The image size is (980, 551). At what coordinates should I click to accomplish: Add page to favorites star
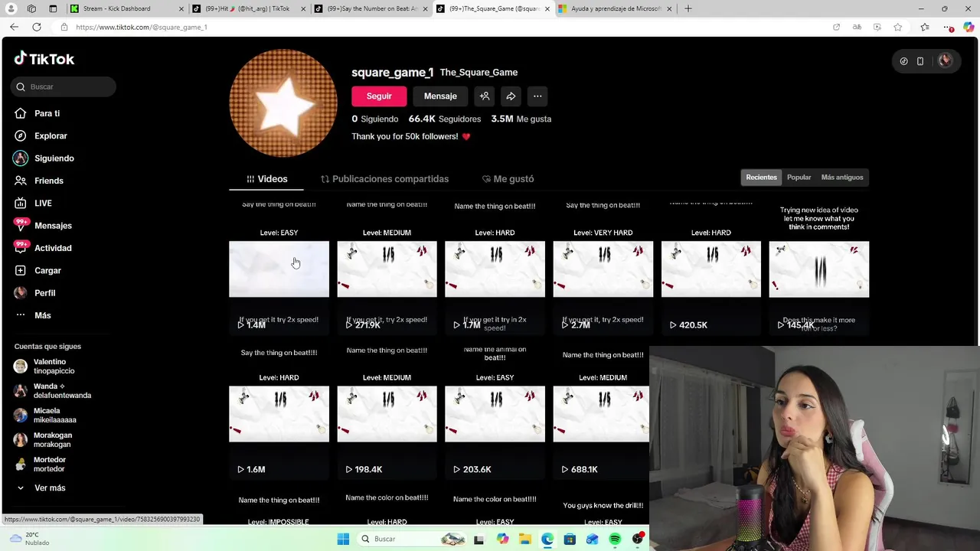[897, 27]
